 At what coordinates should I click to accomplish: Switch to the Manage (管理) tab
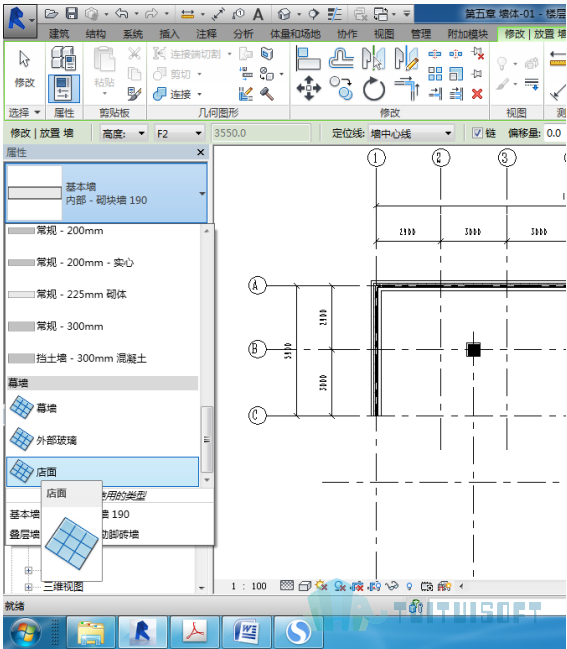[420, 34]
